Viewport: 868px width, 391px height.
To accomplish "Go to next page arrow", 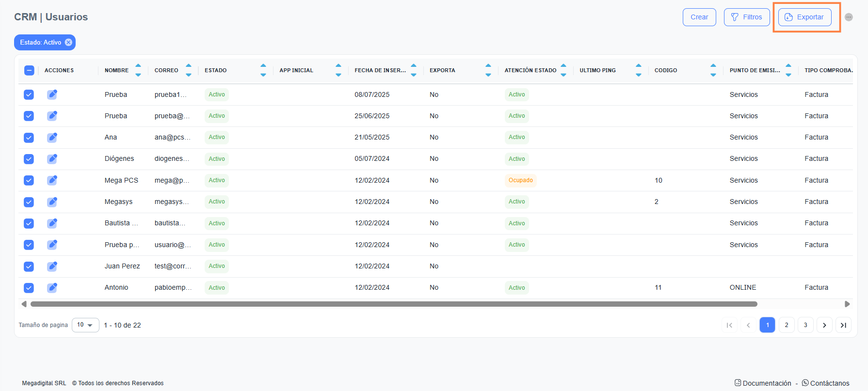I will click(824, 325).
